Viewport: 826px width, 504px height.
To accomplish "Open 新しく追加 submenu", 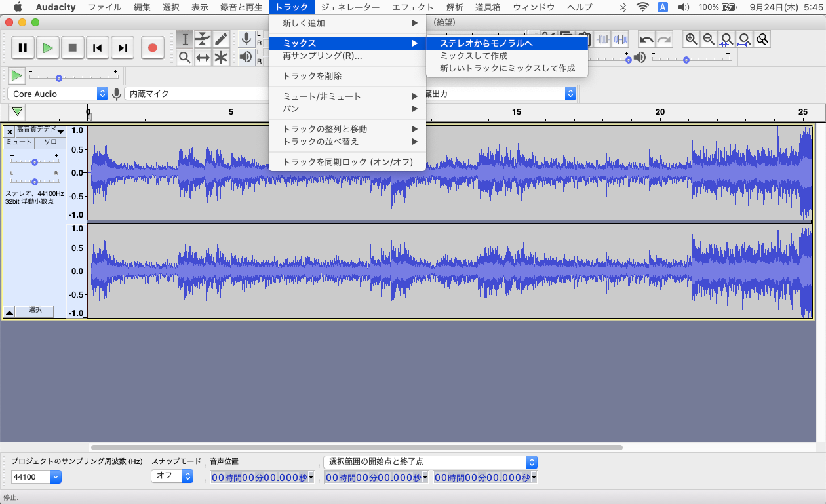I will click(347, 23).
